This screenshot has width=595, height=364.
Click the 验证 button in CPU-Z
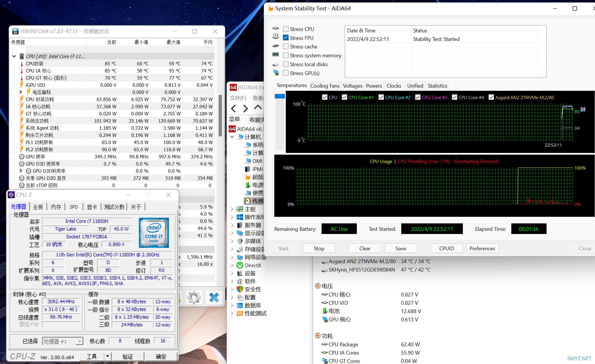tap(128, 357)
